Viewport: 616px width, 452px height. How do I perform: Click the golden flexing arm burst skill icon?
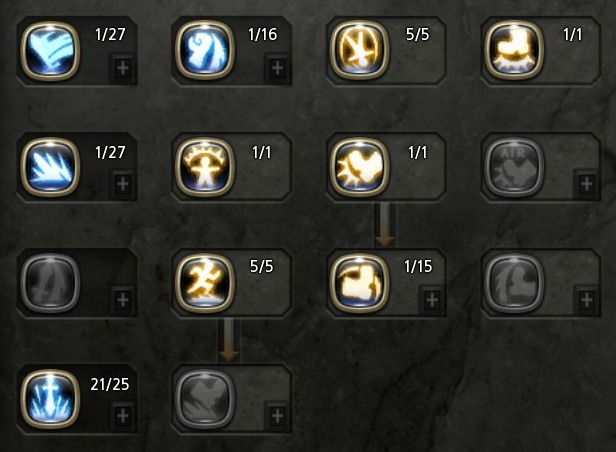click(x=359, y=167)
